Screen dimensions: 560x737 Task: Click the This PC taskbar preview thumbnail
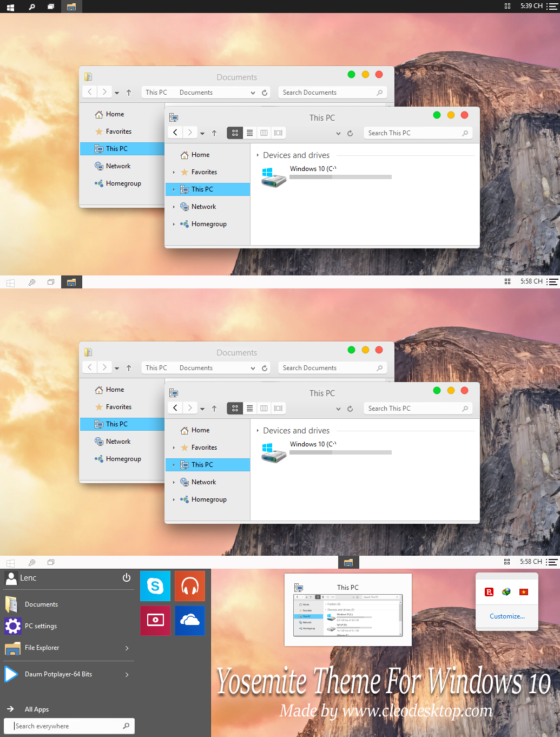click(x=348, y=609)
